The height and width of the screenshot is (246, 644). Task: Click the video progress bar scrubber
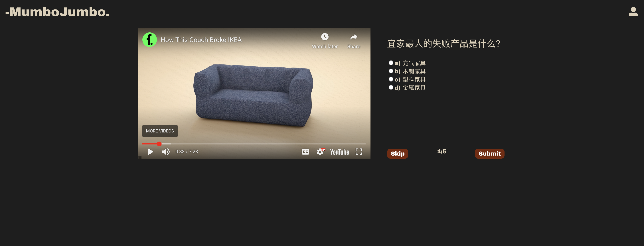[x=159, y=144]
